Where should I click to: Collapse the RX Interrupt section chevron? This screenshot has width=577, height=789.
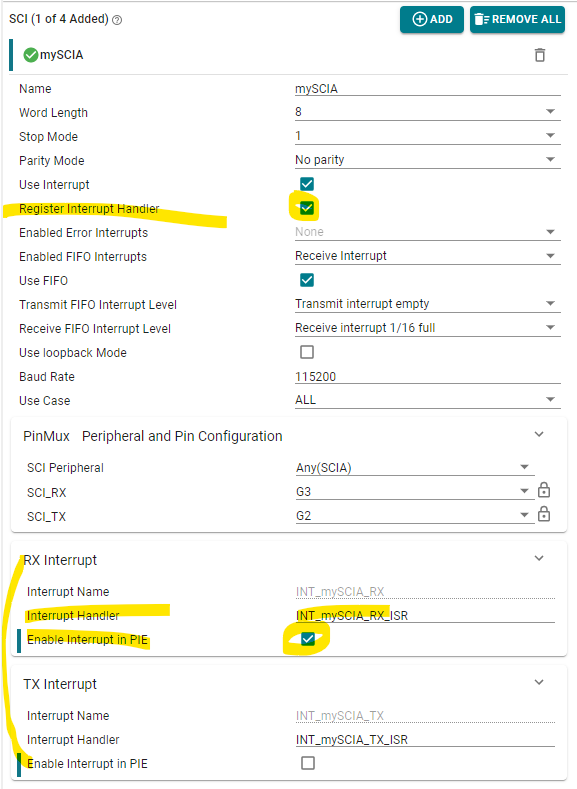click(539, 558)
